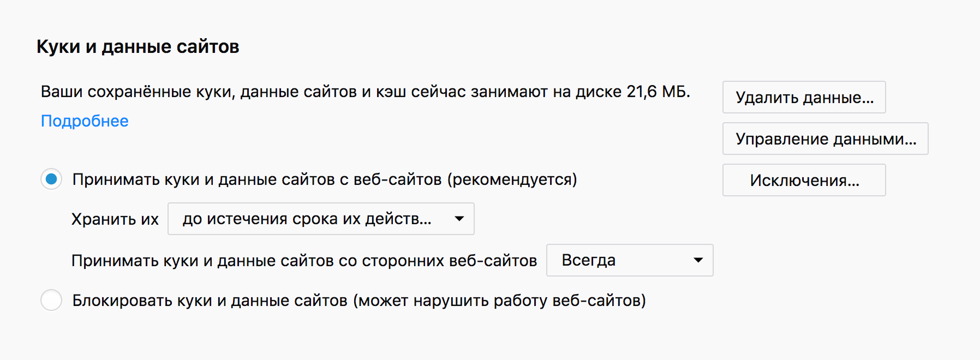
Task: Click the "Блокировать куки и данные сайтов" label
Action: click(210, 301)
